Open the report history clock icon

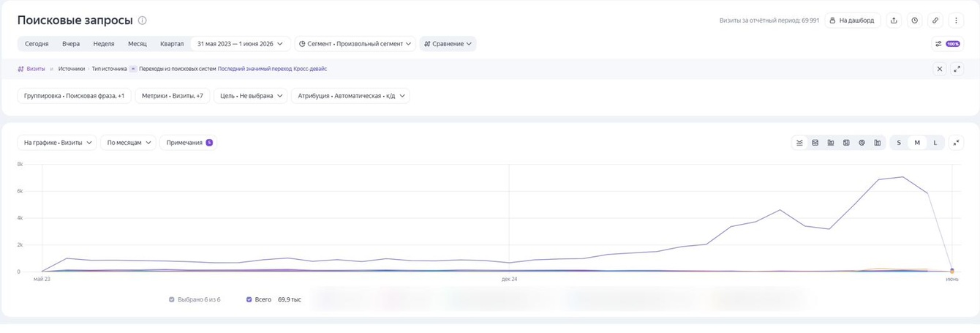point(915,20)
